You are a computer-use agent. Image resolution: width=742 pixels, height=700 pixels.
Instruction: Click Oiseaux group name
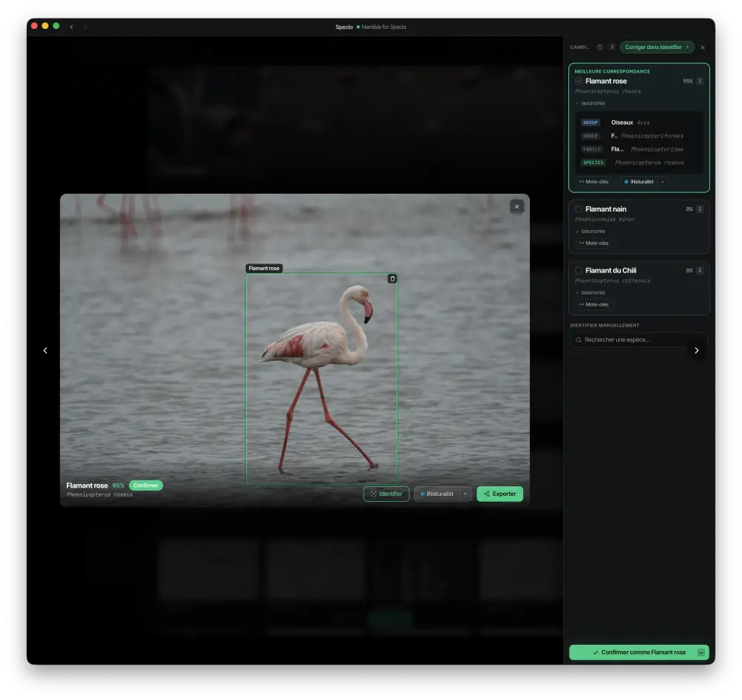(622, 122)
